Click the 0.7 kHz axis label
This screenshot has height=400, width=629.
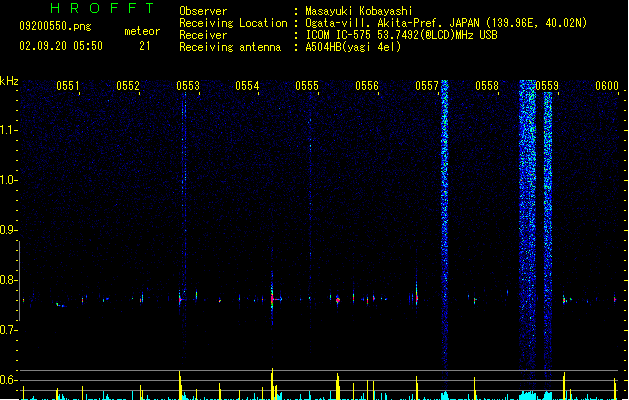click(x=8, y=330)
